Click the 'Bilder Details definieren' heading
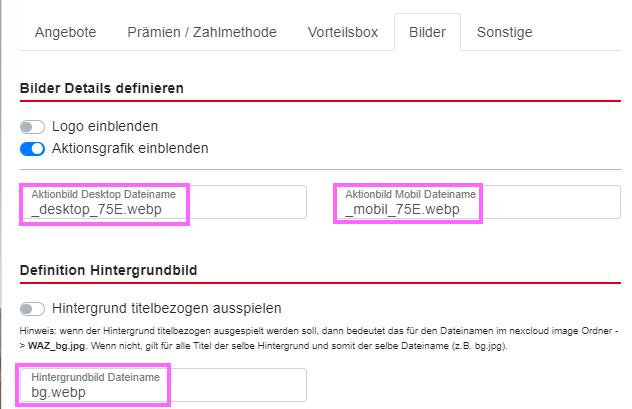This screenshot has width=632, height=409. [x=101, y=87]
